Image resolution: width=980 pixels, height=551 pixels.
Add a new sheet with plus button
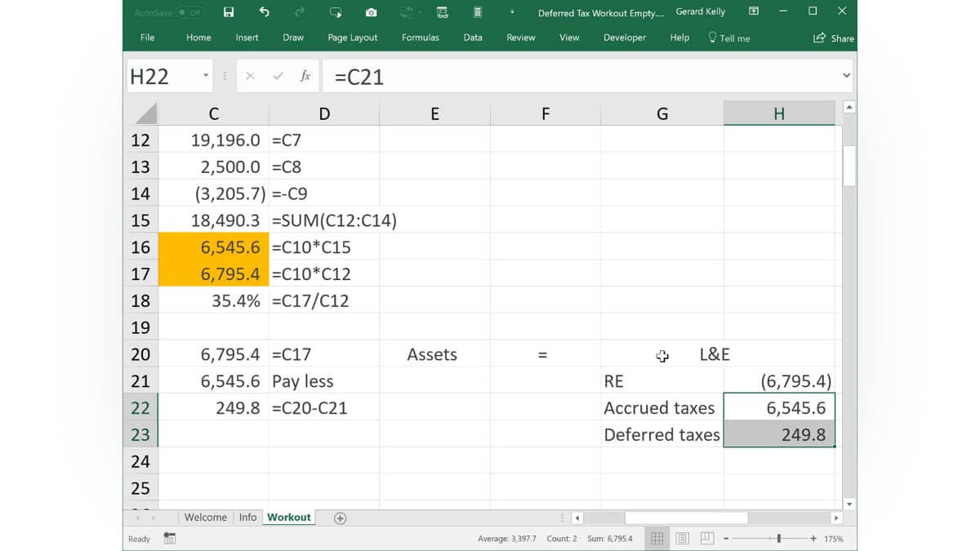point(341,518)
